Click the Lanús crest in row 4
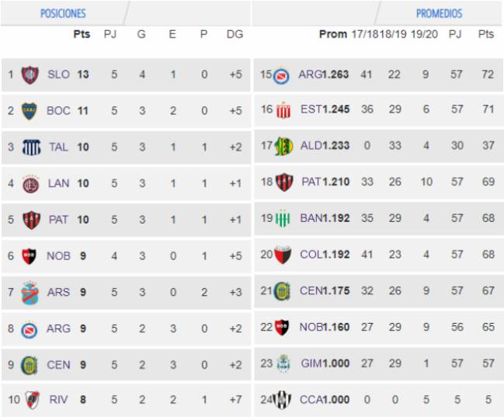The image size is (504, 420). [30, 184]
